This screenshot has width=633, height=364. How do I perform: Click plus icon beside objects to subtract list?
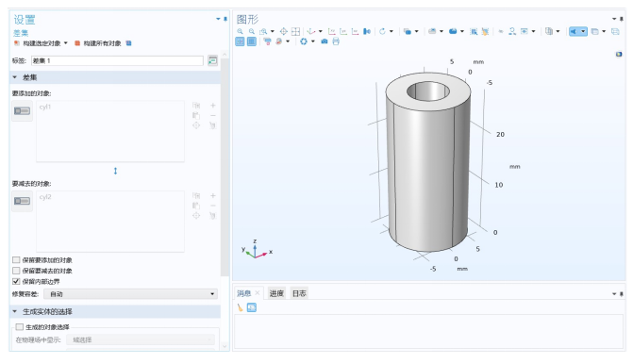coord(213,196)
